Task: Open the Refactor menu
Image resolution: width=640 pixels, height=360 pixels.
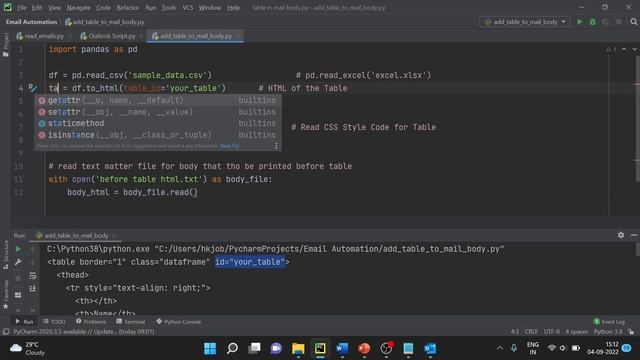Action: pyautogui.click(x=127, y=7)
